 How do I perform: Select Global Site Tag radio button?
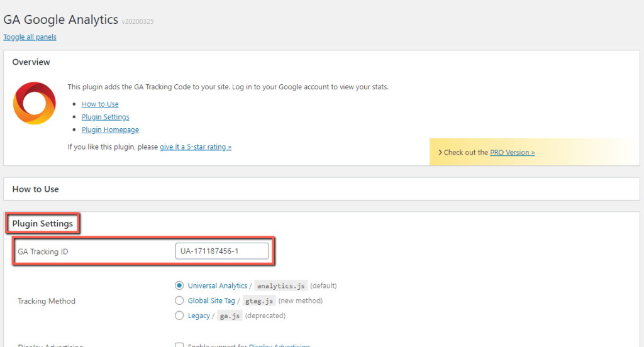(179, 300)
